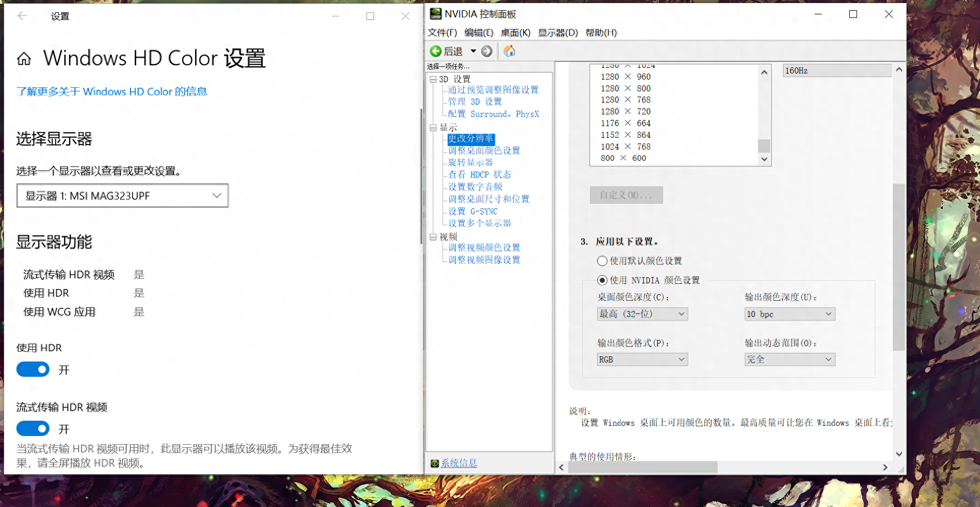
Task: Open the 显示器(D) menu
Action: click(558, 33)
